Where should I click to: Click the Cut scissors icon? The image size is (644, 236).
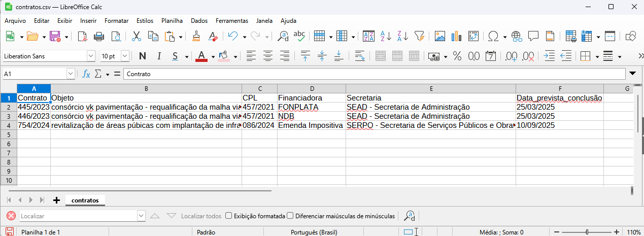(136, 36)
